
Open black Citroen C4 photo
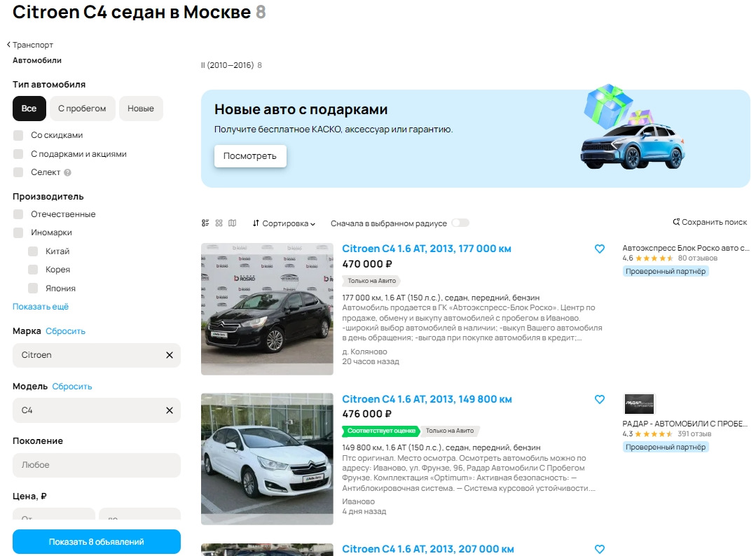[x=267, y=309]
